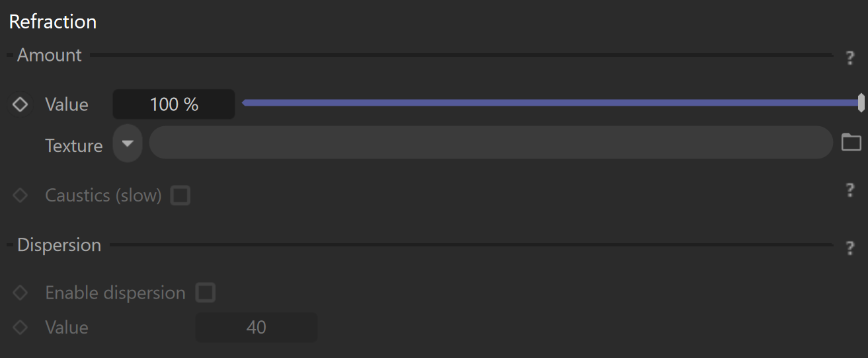The width and height of the screenshot is (868, 358).
Task: Click keyframe diamond next to Caustics (slow)
Action: [x=20, y=196]
